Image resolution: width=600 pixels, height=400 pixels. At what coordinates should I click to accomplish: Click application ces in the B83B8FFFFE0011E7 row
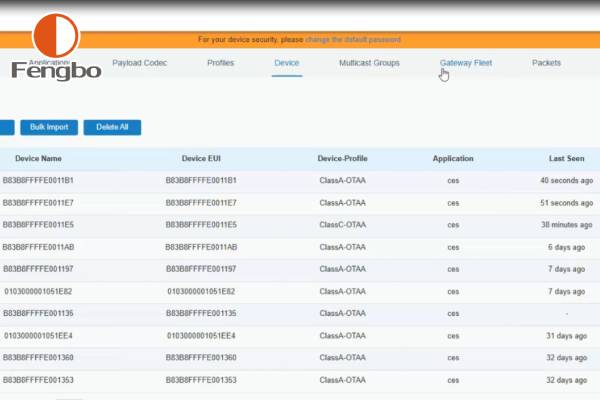(x=453, y=203)
